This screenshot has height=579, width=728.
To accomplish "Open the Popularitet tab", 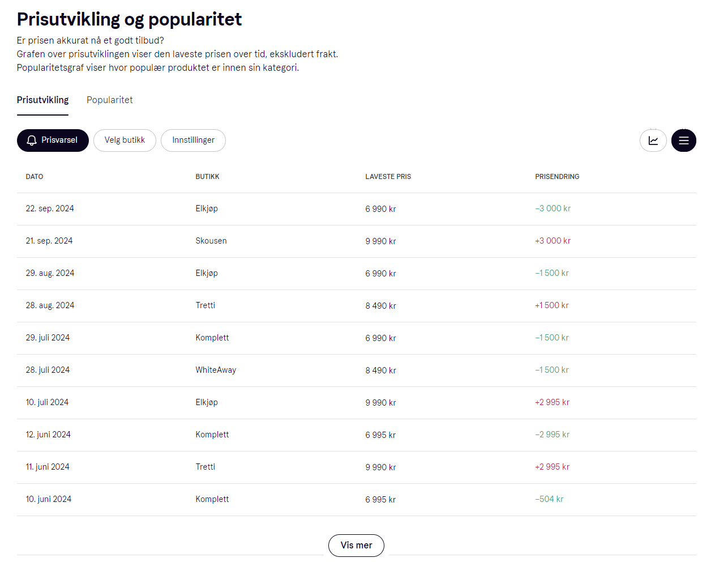I will pos(109,100).
